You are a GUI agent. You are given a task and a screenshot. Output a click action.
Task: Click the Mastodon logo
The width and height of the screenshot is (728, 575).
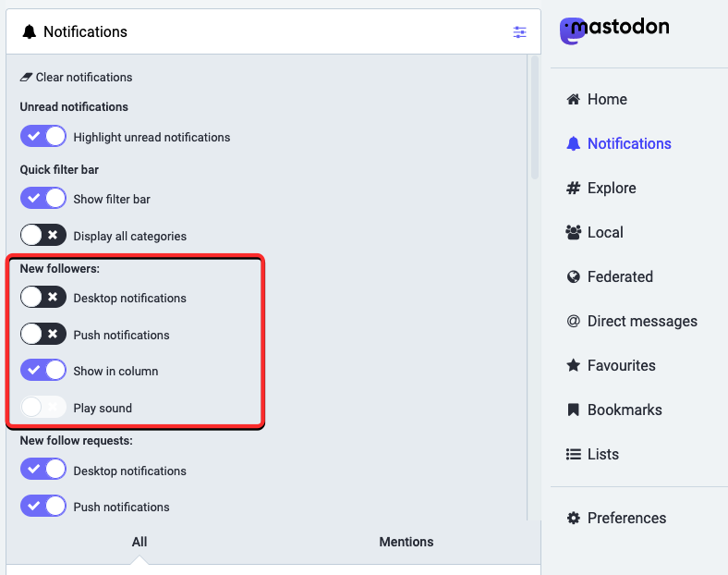pos(614,30)
